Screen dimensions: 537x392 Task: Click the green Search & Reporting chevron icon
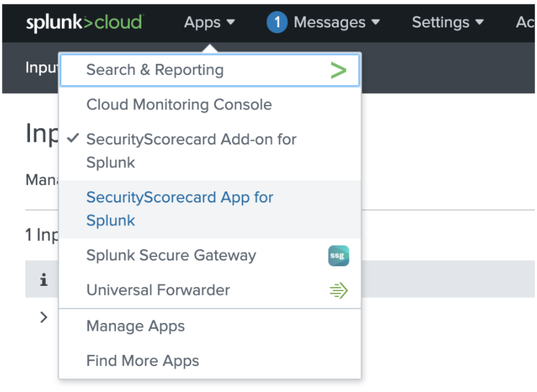(x=338, y=70)
